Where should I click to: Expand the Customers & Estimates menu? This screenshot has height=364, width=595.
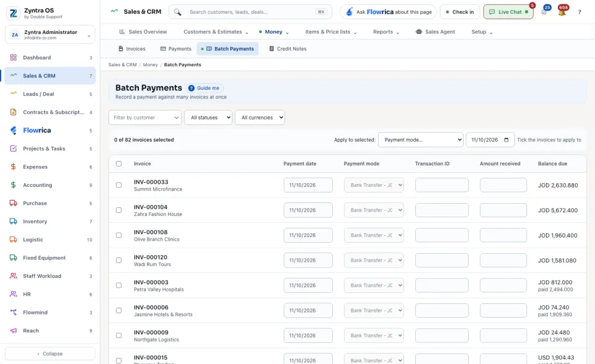tap(216, 32)
